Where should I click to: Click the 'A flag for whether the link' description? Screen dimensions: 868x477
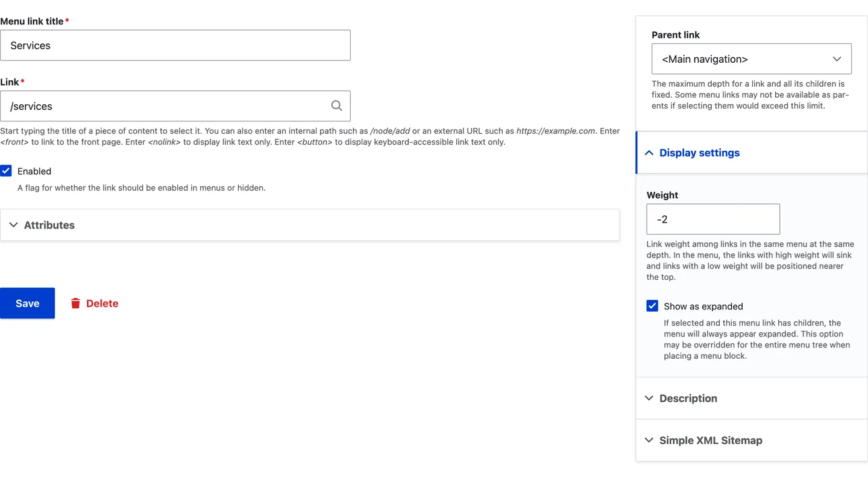[x=142, y=188]
